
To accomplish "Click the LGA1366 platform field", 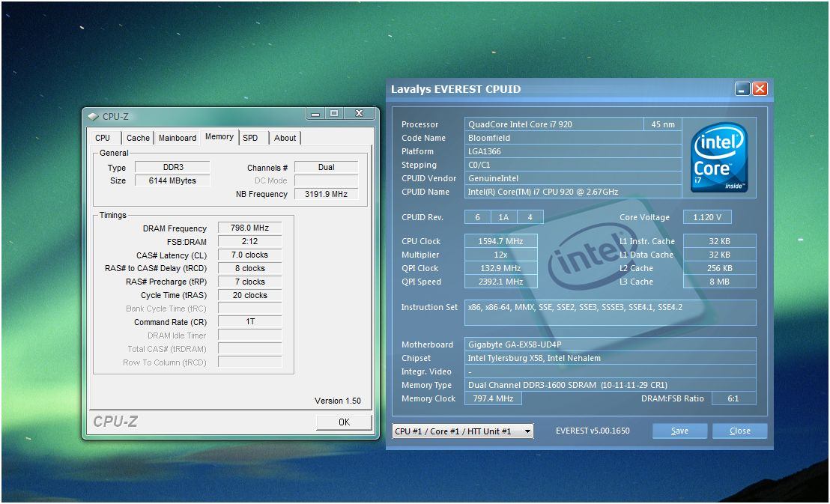I will click(x=573, y=151).
